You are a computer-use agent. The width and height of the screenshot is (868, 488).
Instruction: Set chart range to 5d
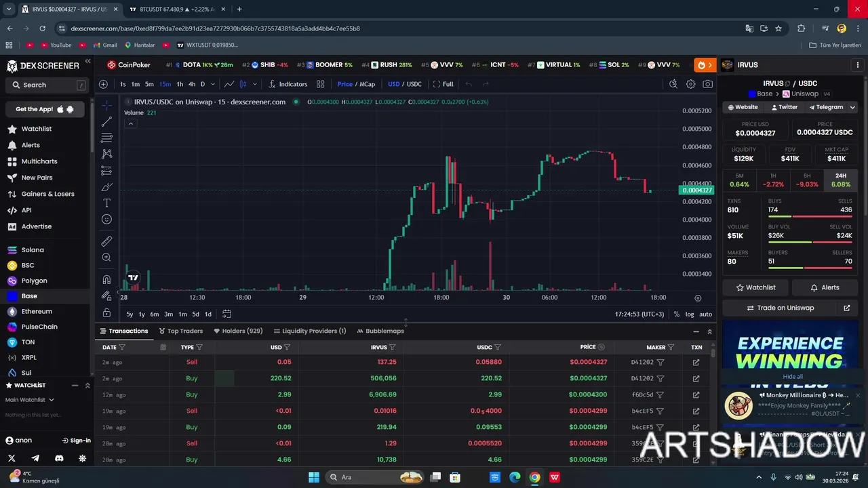pos(195,314)
